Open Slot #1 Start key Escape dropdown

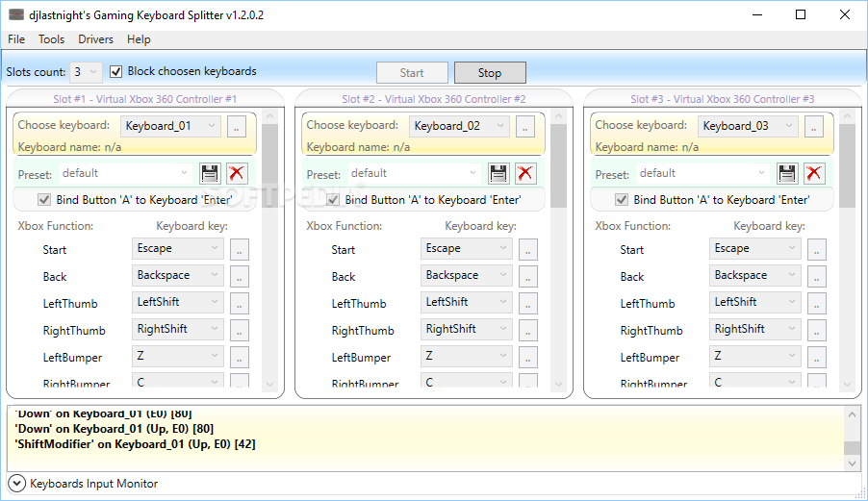click(x=178, y=248)
